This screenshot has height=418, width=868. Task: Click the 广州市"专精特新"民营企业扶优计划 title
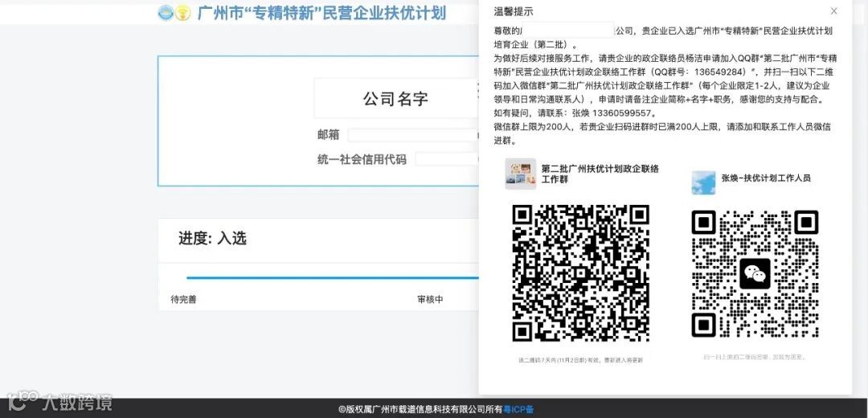(321, 13)
